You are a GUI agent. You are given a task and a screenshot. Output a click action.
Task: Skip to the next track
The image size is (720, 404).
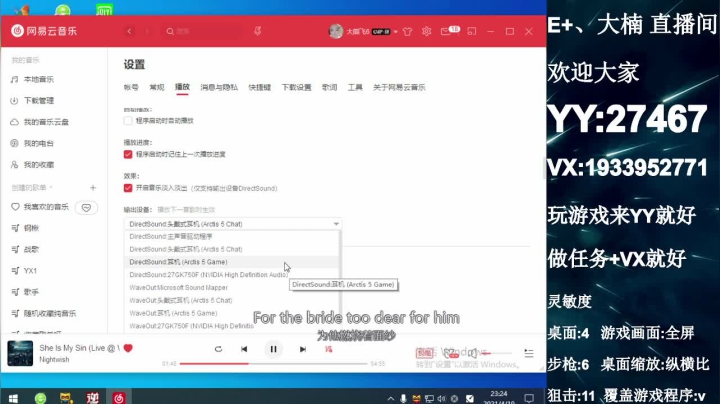(x=303, y=349)
